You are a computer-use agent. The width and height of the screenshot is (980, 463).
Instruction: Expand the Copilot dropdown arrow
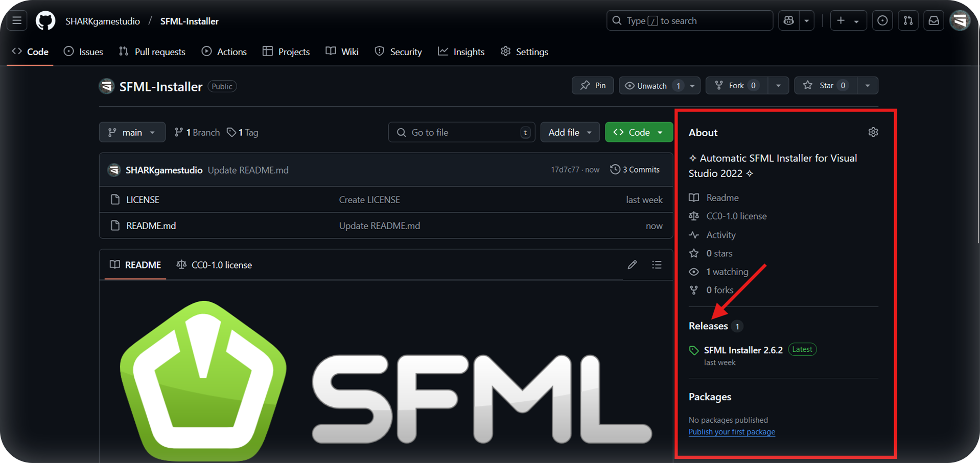(807, 21)
